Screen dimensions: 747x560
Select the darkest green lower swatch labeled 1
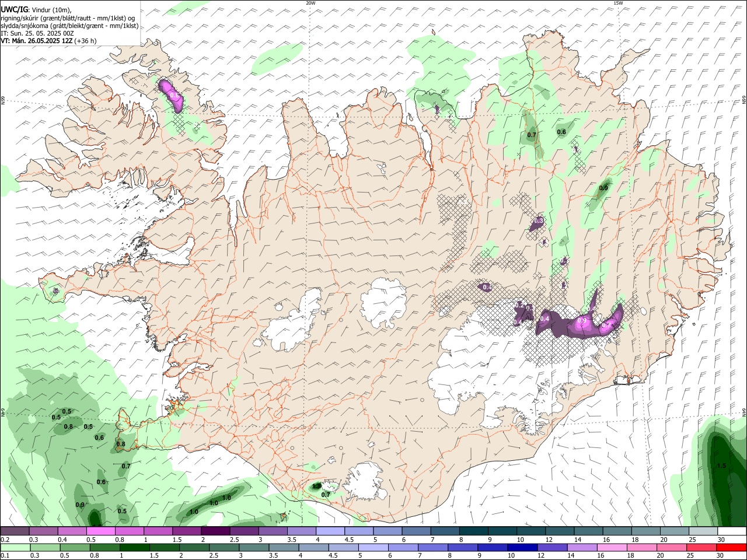coord(135,547)
